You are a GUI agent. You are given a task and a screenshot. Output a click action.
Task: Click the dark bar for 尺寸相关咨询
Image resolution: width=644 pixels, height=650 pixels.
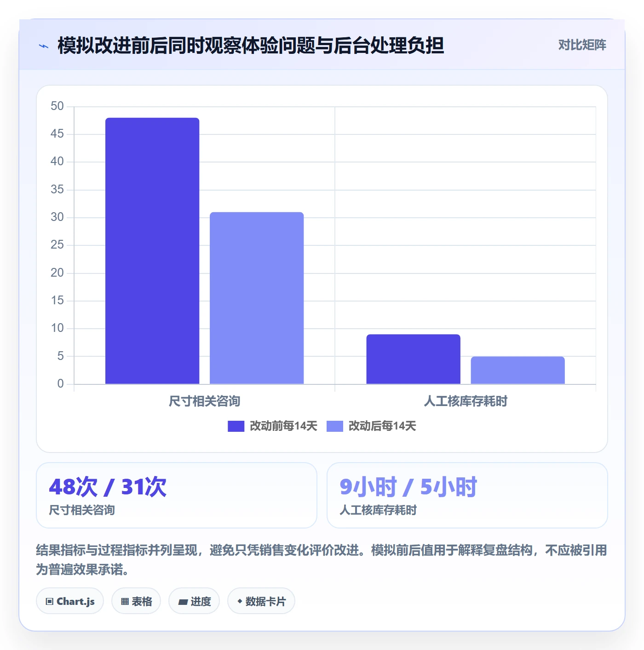click(152, 251)
